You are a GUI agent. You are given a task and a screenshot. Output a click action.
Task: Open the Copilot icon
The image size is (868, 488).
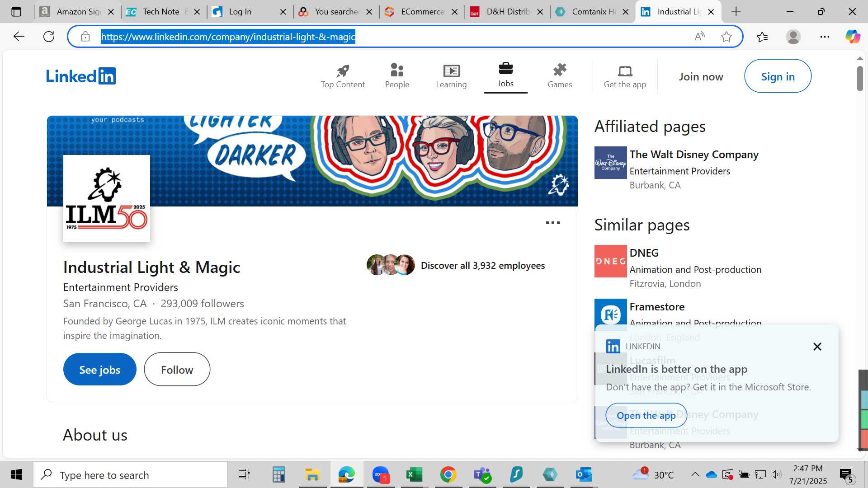pyautogui.click(x=853, y=37)
